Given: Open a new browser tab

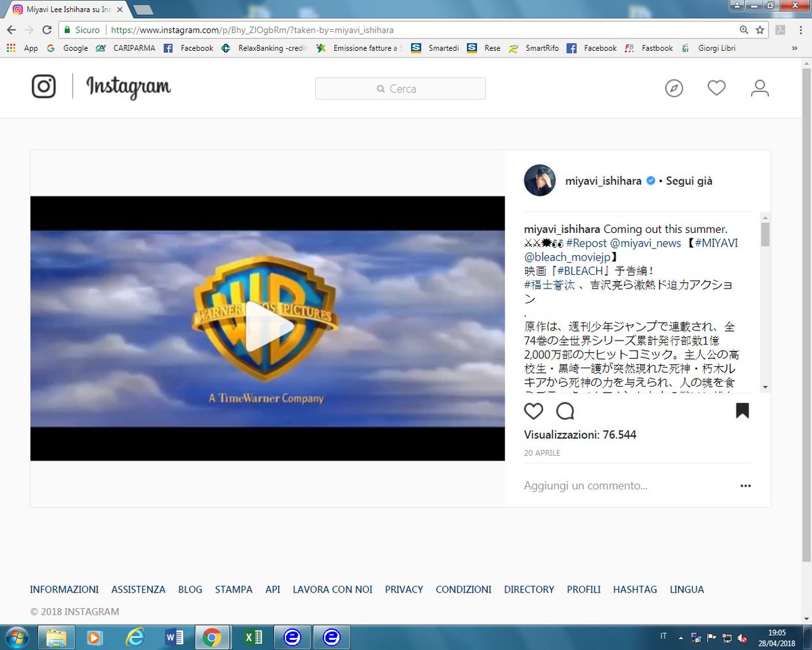Looking at the screenshot, I should (143, 10).
